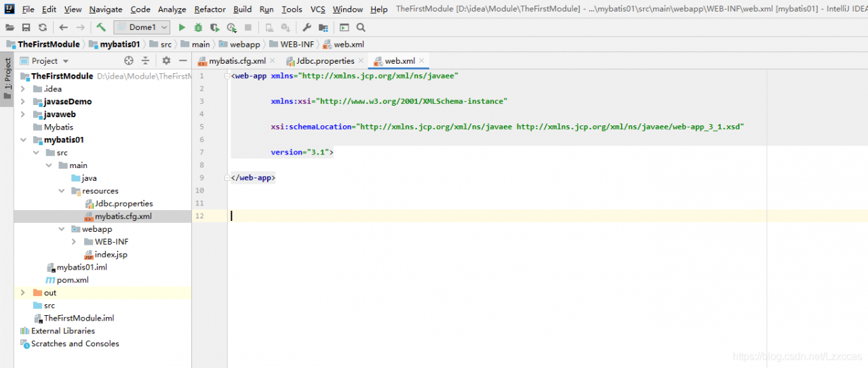This screenshot has width=868, height=368.
Task: Collapse the mybatis01 module
Action: (23, 140)
